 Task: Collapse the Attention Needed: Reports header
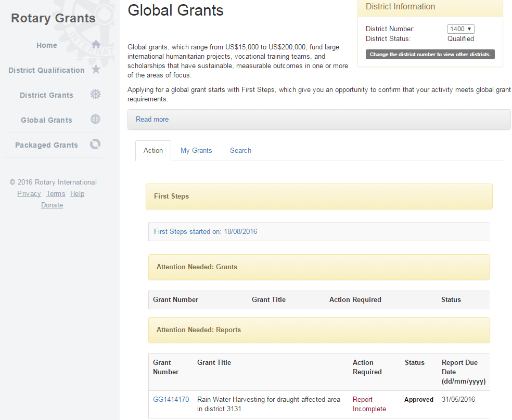pyautogui.click(x=319, y=330)
